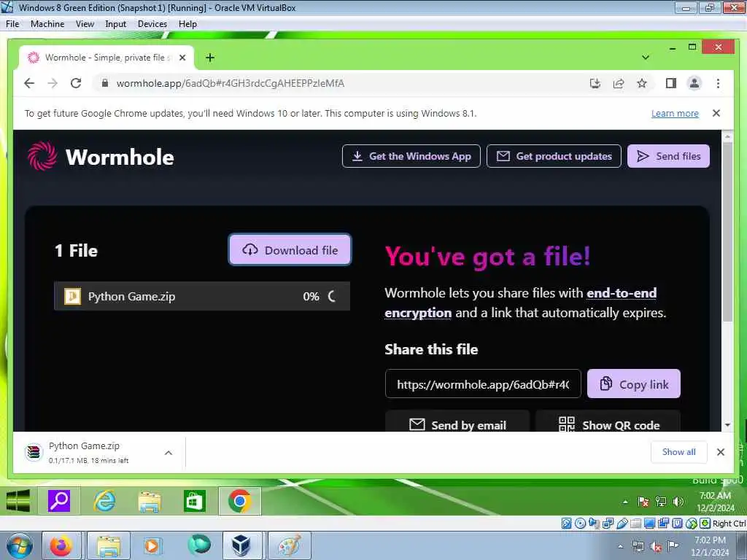
Task: Go back in Chrome
Action: 29,83
